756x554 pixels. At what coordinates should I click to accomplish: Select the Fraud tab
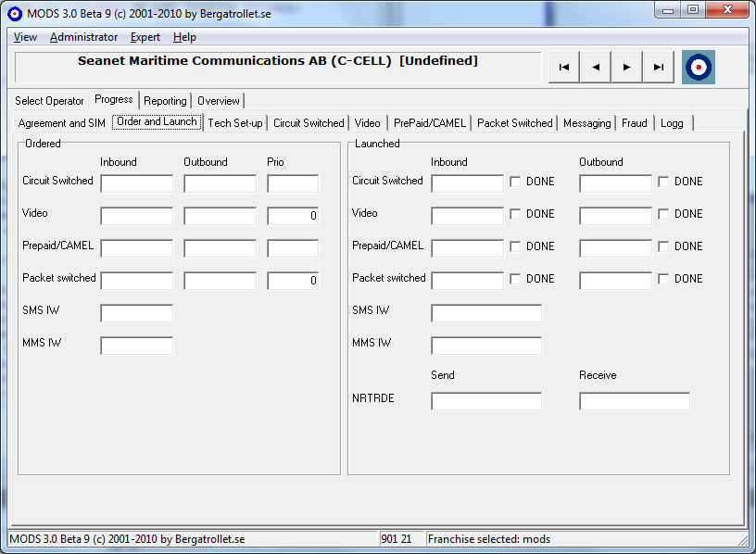tap(635, 123)
